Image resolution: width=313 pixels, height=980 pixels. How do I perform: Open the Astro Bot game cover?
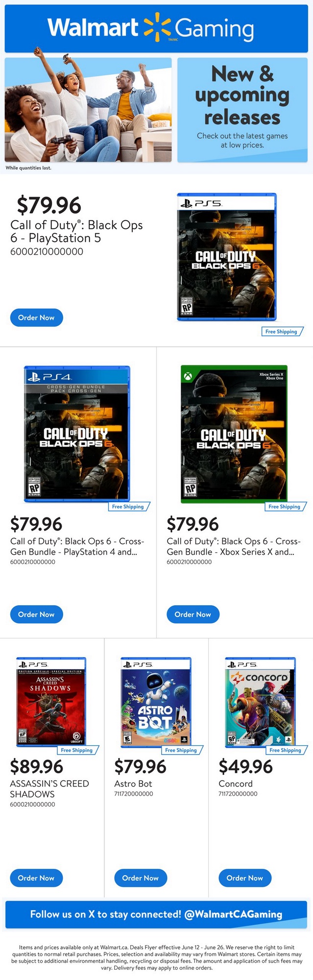[156, 701]
